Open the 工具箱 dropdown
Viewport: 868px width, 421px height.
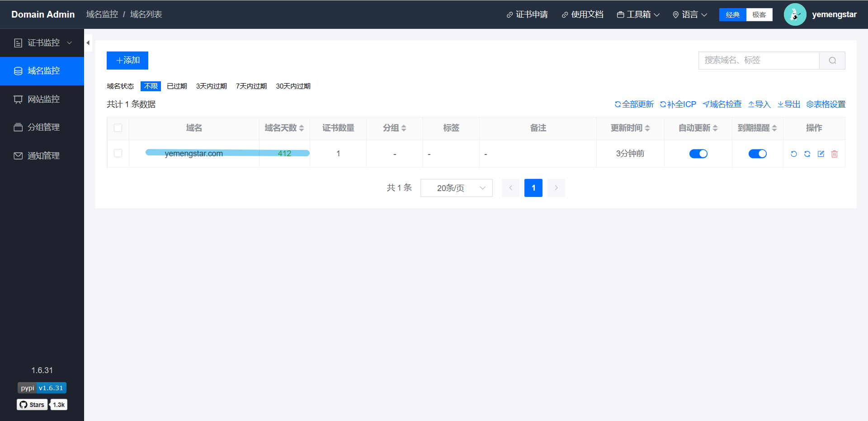pyautogui.click(x=638, y=15)
